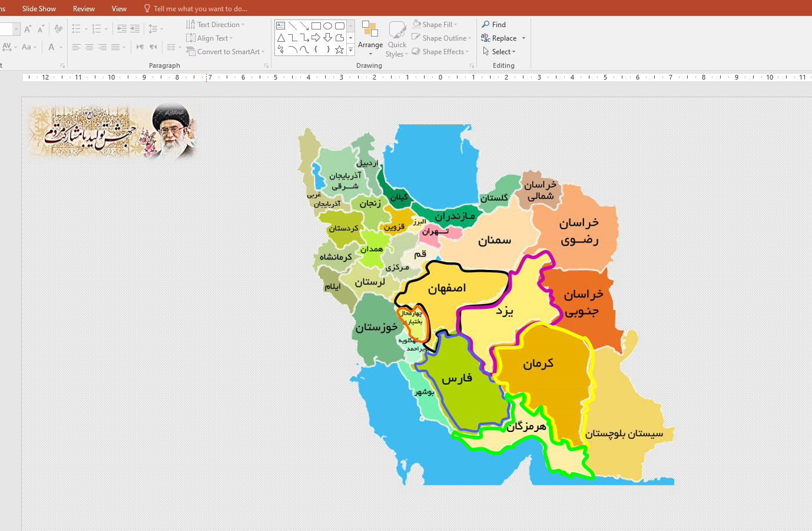Select the Oval shape in shapes gallery

pos(328,26)
